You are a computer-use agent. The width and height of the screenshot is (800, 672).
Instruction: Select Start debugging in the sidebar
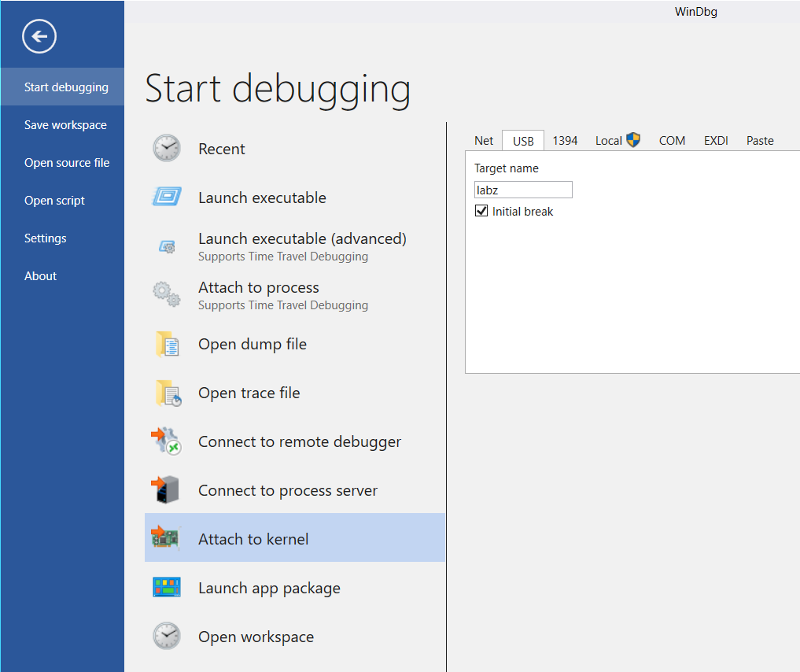pyautogui.click(x=62, y=87)
